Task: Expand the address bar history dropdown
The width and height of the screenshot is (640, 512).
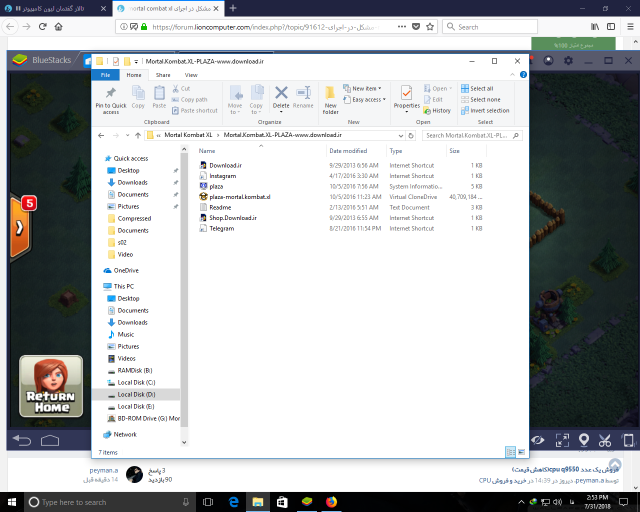Action: point(401,135)
